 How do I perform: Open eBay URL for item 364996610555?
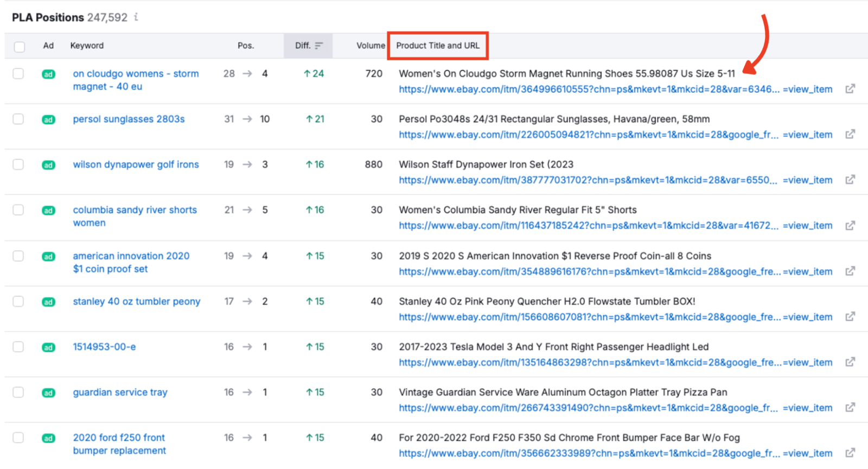(615, 89)
